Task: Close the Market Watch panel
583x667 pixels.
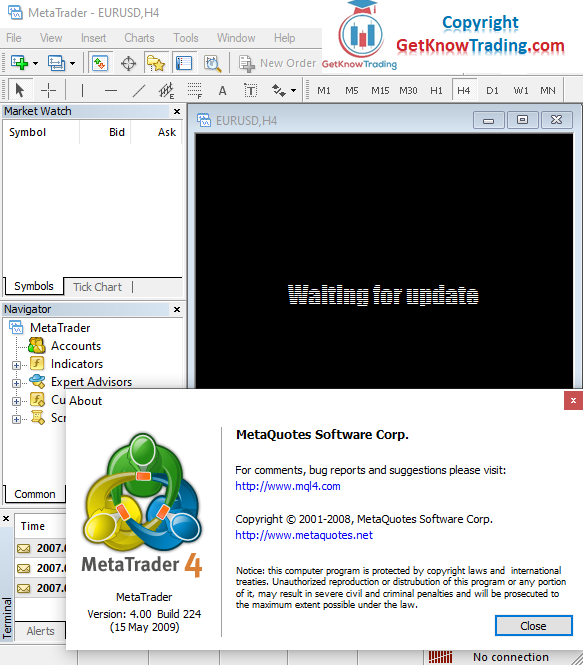Action: click(x=177, y=111)
